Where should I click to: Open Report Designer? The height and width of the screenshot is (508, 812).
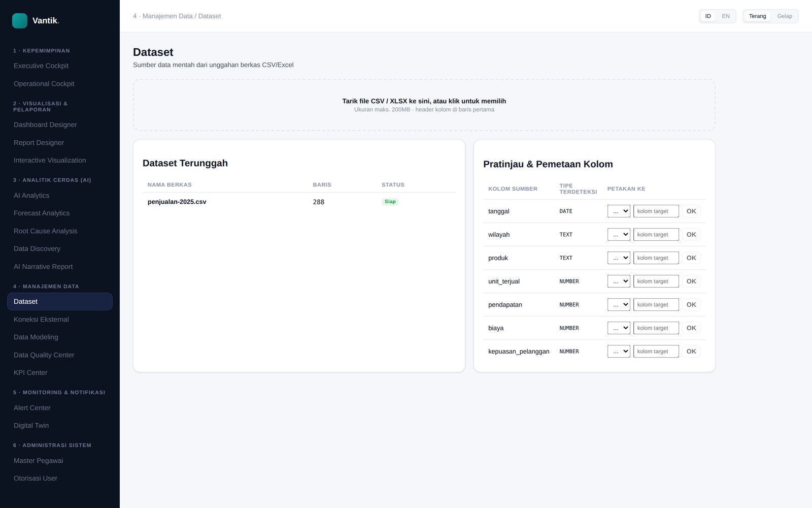pyautogui.click(x=60, y=143)
